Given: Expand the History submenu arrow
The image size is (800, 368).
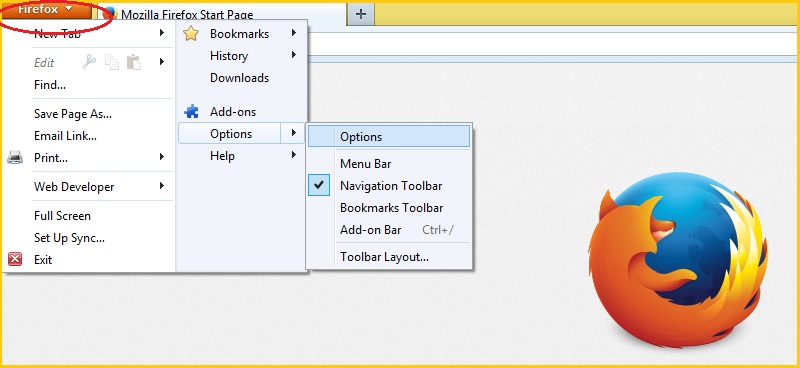Looking at the screenshot, I should [294, 55].
